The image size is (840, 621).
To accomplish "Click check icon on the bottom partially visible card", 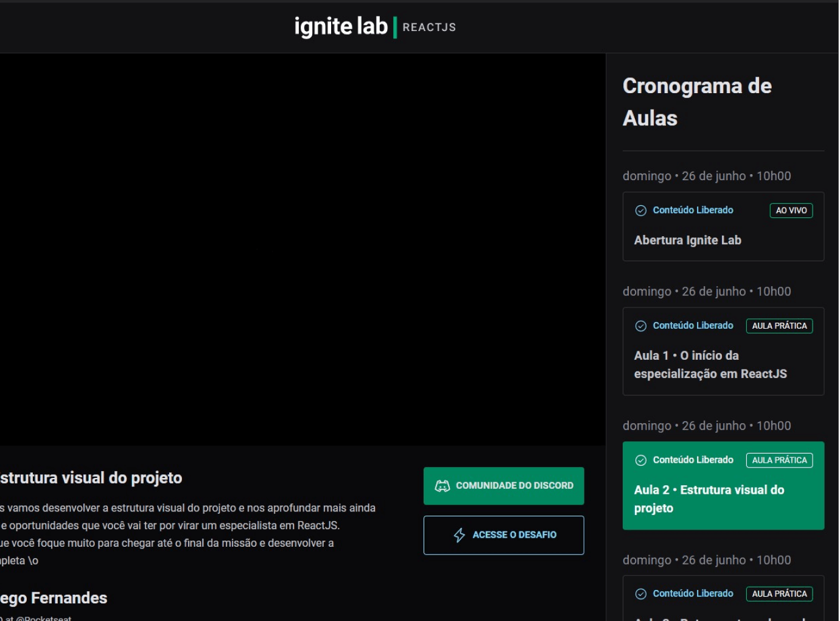I will click(x=640, y=594).
